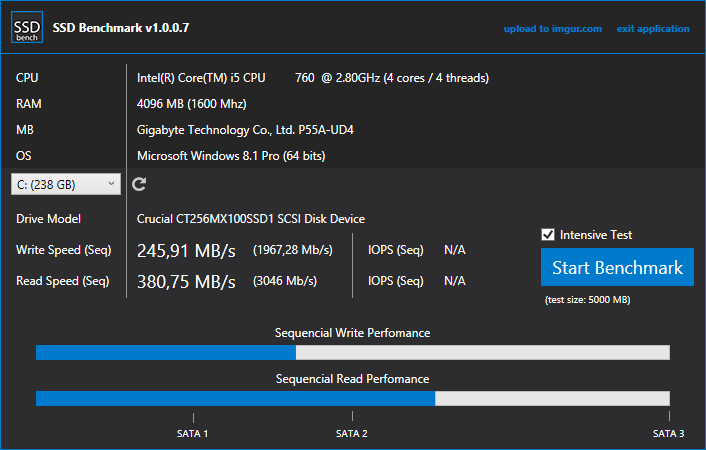
Task: Click the Sequential Read Performance bar
Action: tap(352, 398)
